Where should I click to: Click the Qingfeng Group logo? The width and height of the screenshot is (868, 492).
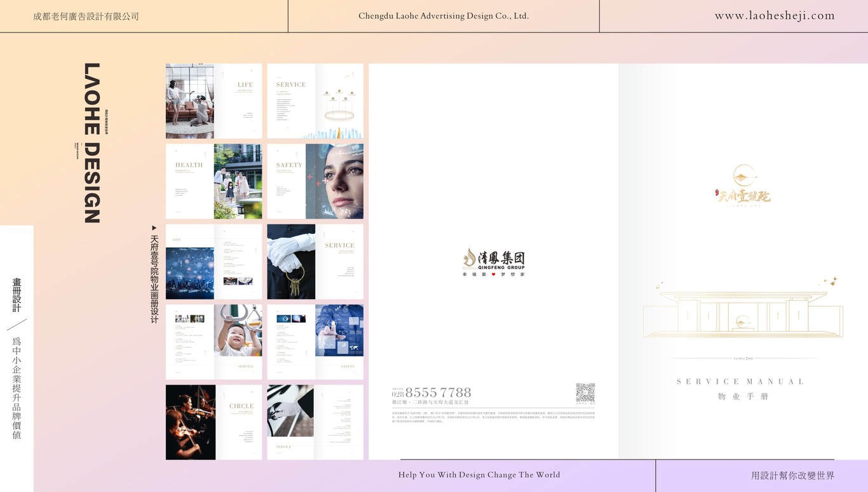coord(494,262)
